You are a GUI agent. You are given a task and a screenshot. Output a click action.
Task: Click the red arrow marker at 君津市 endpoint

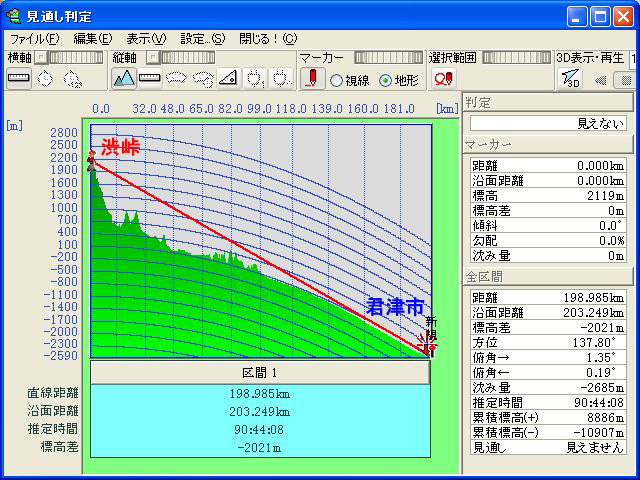[428, 348]
